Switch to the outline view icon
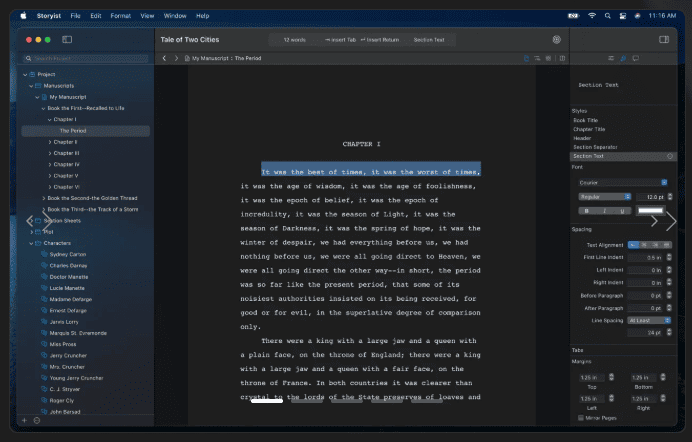The height and width of the screenshot is (442, 692). coord(537,58)
